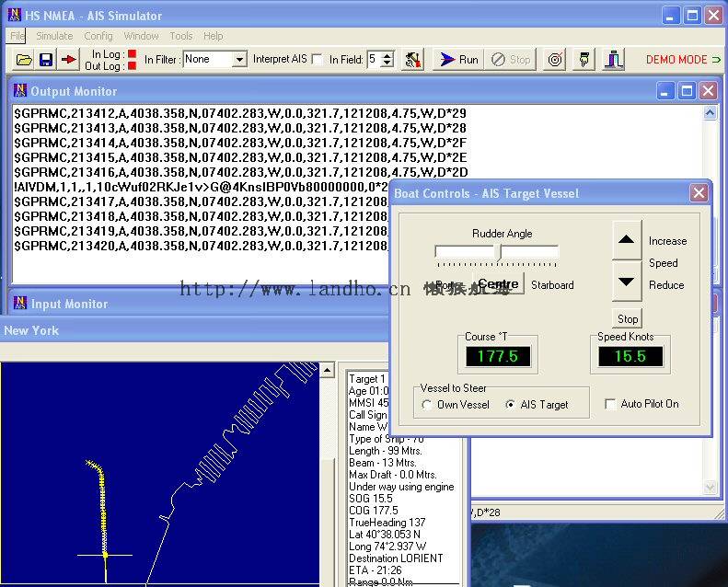This screenshot has height=587, width=728.
Task: Click 'Length - 99 Mtrs.' entry
Action: 385,451
